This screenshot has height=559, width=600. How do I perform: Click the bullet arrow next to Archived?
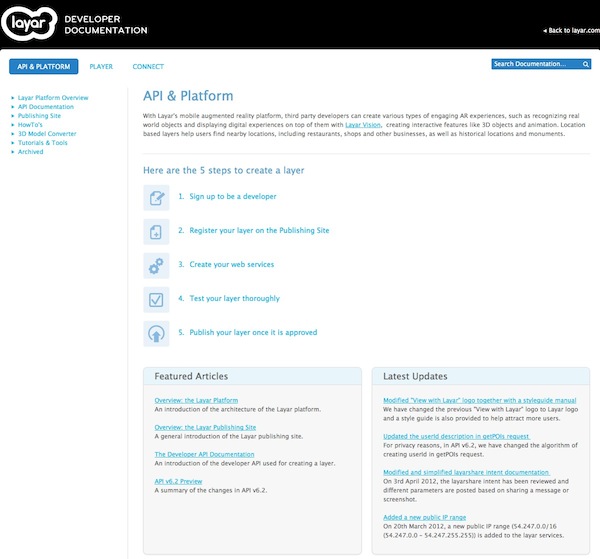pos(13,152)
